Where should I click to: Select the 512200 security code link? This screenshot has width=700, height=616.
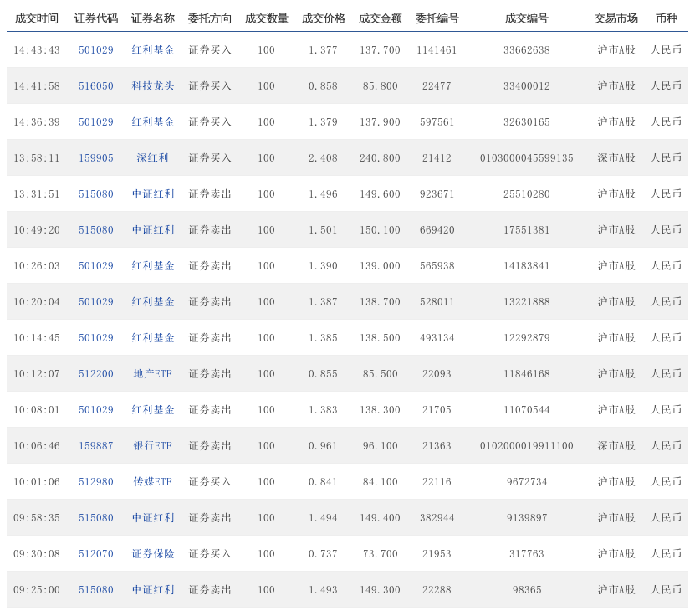(96, 373)
